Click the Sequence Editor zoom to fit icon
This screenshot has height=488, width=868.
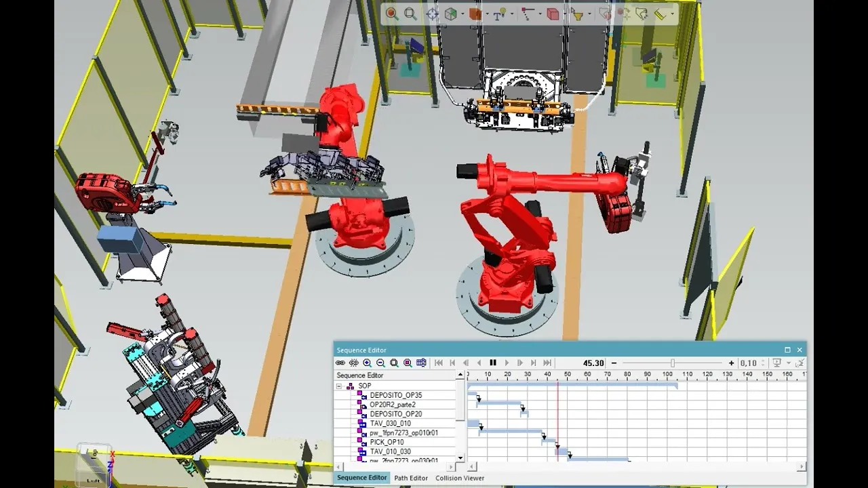click(x=394, y=363)
